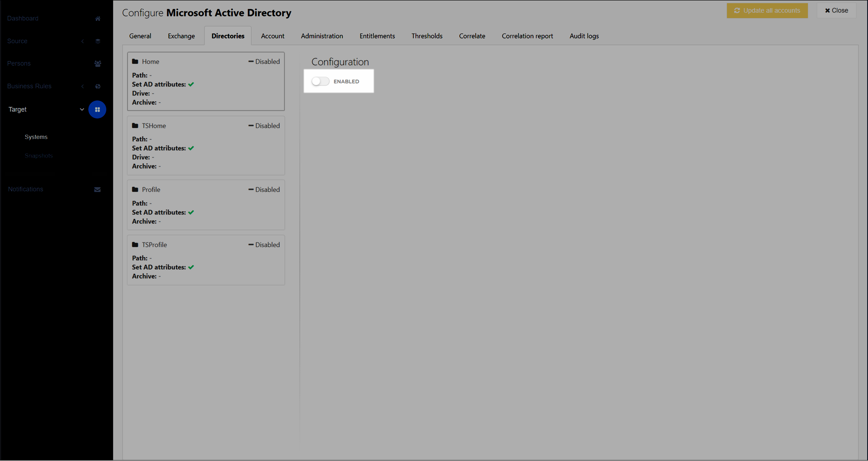Open Notifications in the sidebar

[x=26, y=190]
